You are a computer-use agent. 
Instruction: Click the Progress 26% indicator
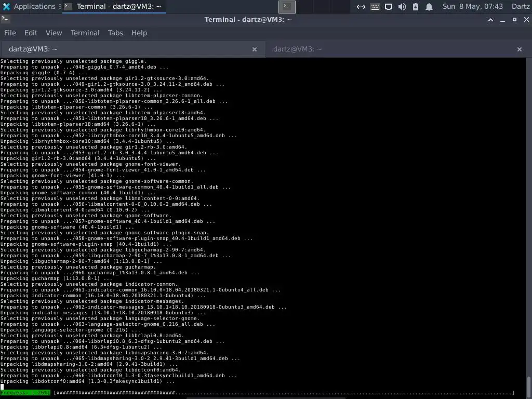tap(25, 393)
